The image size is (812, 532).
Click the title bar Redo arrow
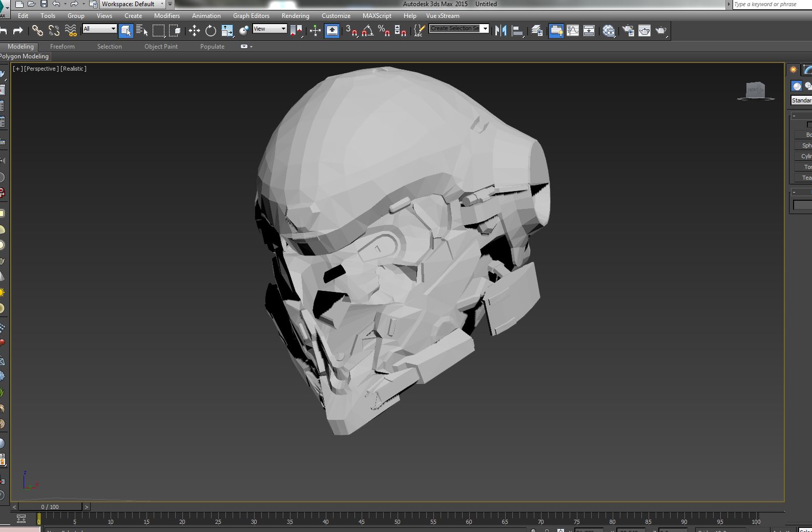click(x=74, y=4)
